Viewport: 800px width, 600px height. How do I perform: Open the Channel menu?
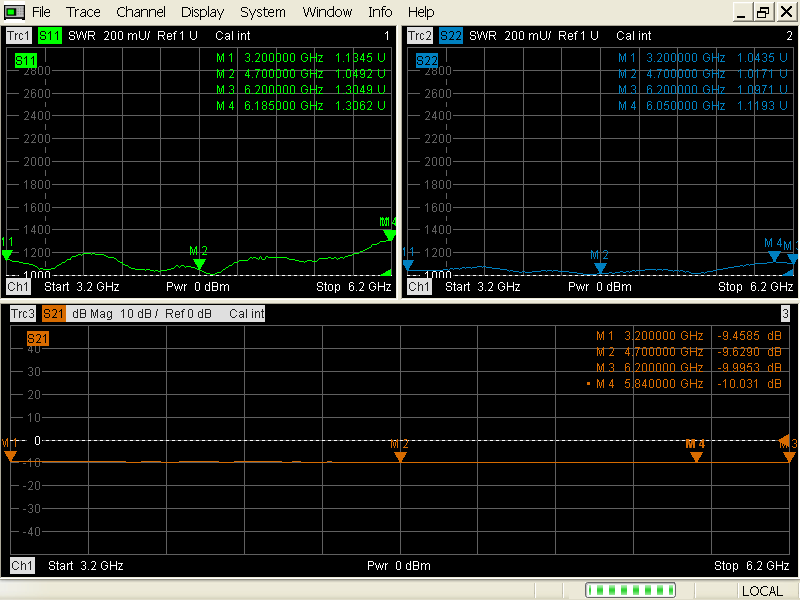[x=140, y=12]
